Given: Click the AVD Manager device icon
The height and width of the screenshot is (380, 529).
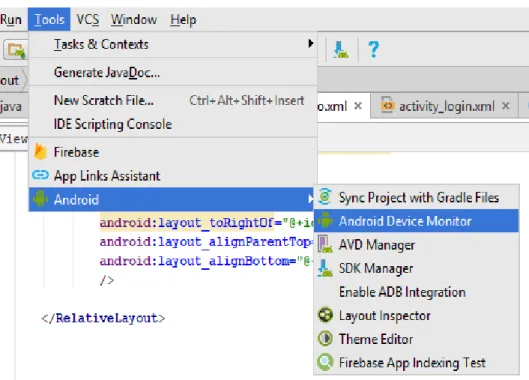Looking at the screenshot, I should pyautogui.click(x=325, y=244).
